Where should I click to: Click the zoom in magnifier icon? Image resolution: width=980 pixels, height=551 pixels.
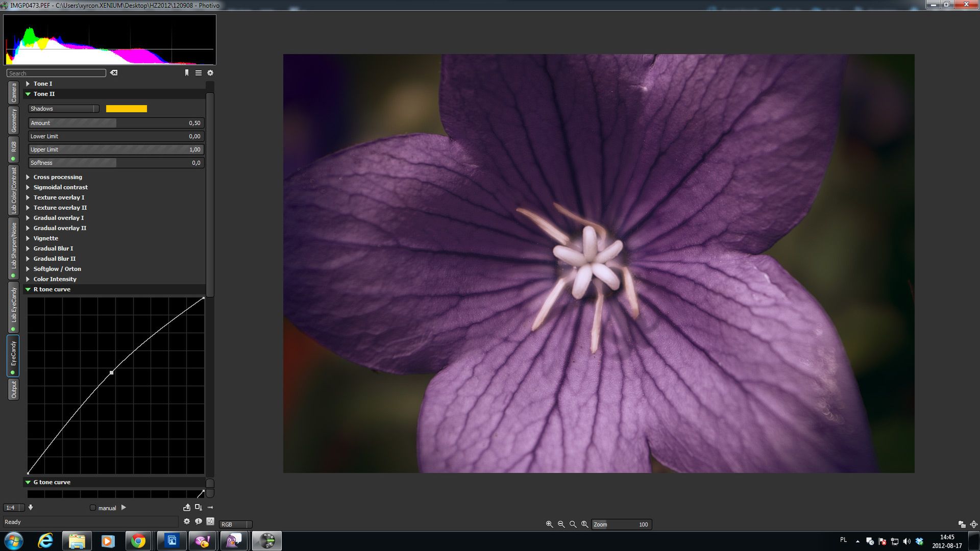[x=549, y=524]
